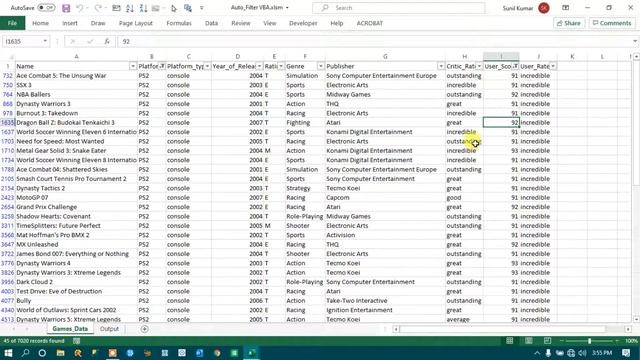Click the Sort Z to A icon

(143, 8)
